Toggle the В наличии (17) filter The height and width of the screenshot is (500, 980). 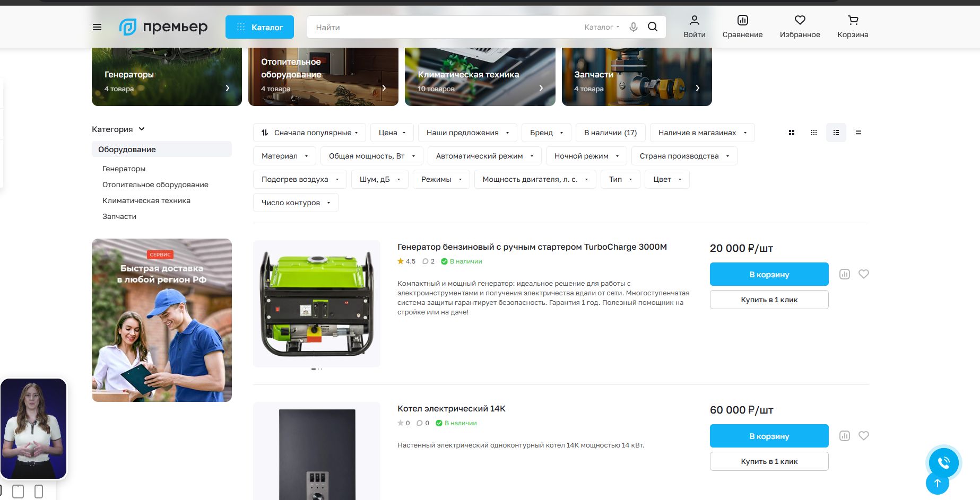tap(610, 133)
